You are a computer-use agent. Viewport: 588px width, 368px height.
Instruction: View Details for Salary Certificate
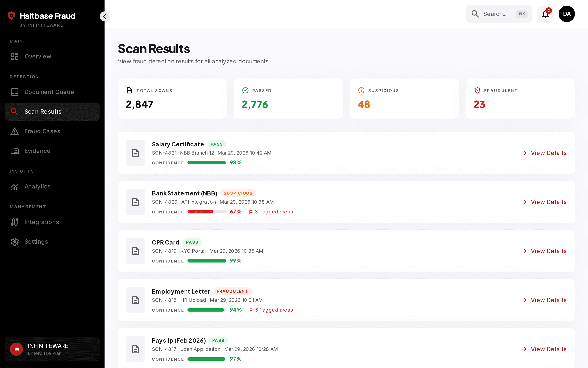pos(544,153)
